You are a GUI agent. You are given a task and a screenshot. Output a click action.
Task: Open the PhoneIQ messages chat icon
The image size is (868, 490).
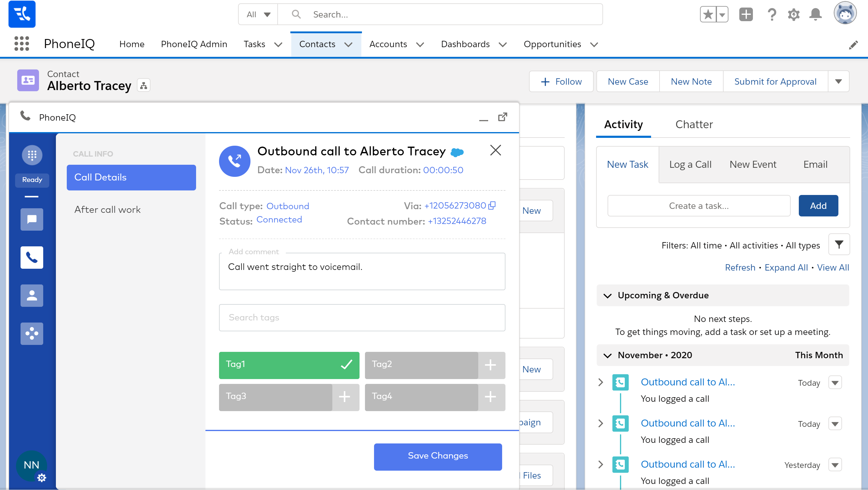[32, 219]
